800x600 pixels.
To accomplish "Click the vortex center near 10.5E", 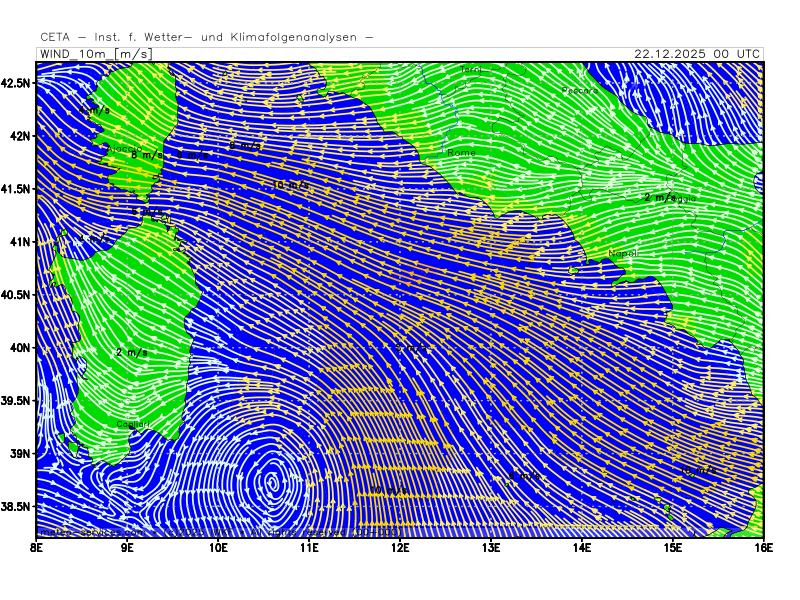I will (272, 482).
